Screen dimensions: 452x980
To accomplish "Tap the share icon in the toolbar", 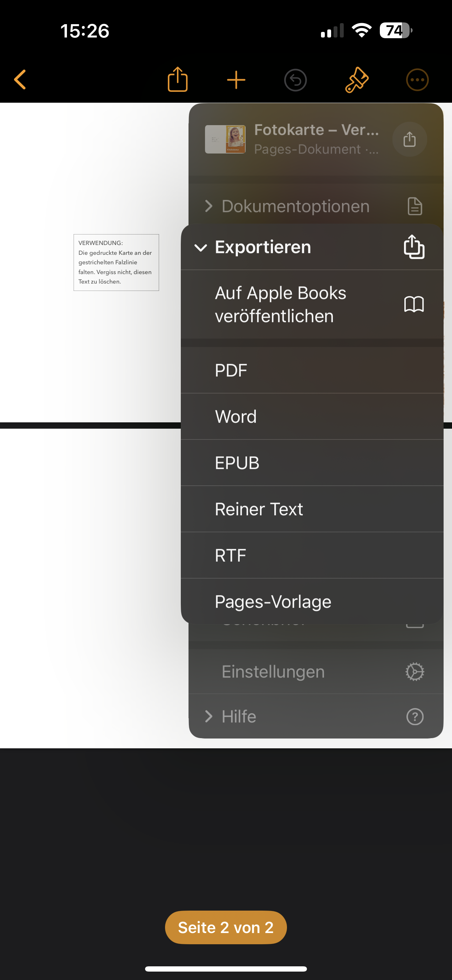I will click(x=178, y=80).
